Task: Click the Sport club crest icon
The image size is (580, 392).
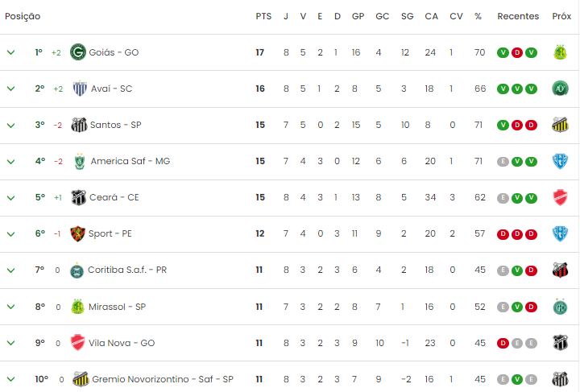Action: point(77,233)
